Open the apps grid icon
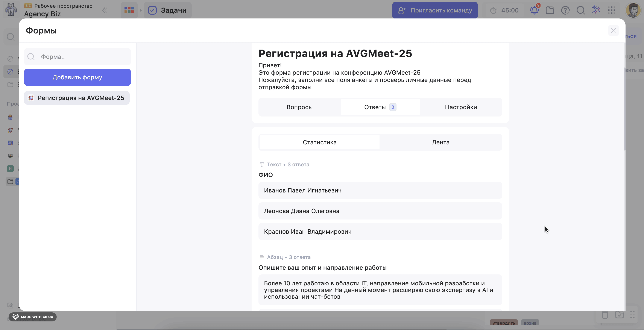The image size is (644, 330). 612,10
